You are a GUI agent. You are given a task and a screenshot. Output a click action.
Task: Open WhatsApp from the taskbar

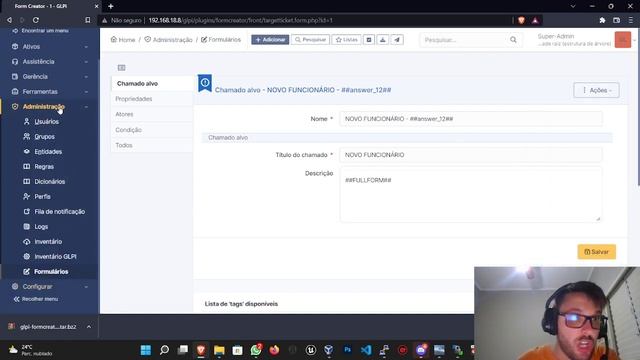pos(256,350)
